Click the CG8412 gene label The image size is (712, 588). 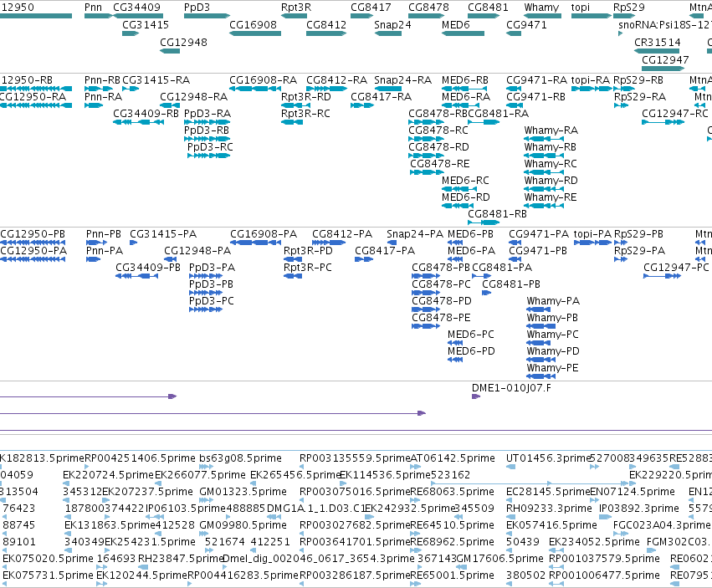click(326, 24)
